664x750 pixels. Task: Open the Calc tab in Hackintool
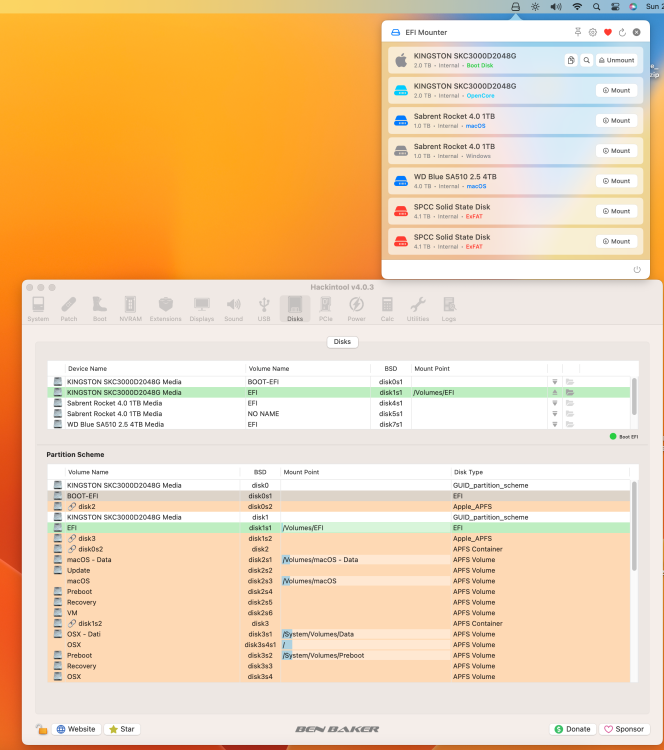click(x=387, y=309)
